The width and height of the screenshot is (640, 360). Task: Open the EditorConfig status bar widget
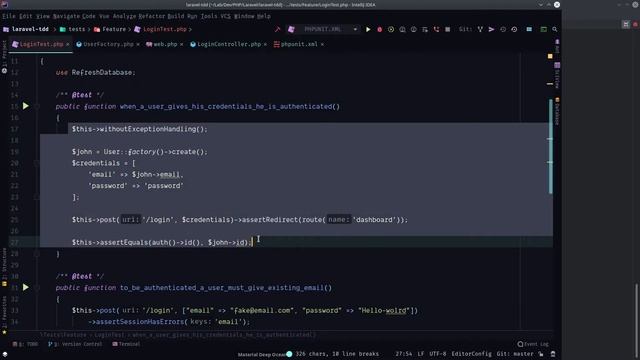tap(471, 354)
